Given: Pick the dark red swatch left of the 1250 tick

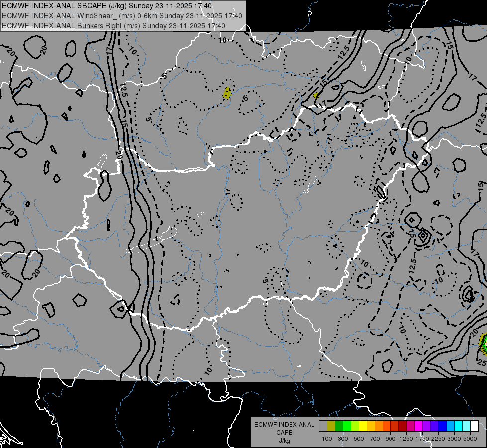Looking at the screenshot, I should (402, 426).
